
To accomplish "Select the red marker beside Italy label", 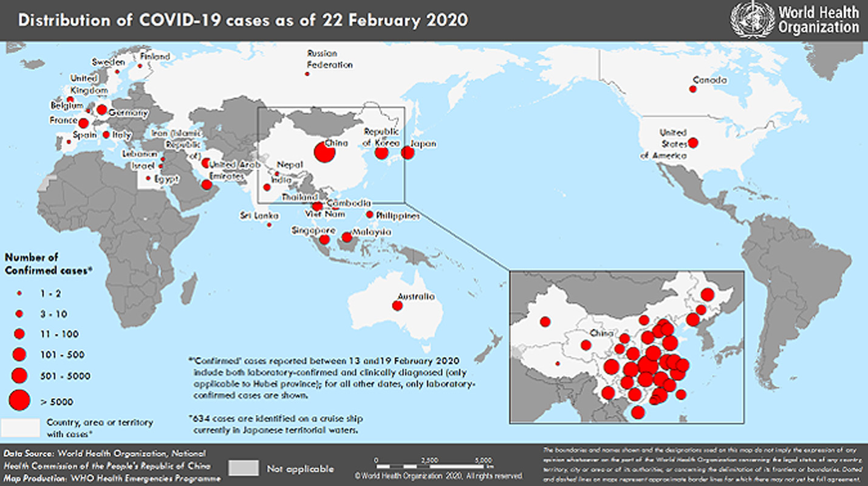I will (106, 135).
